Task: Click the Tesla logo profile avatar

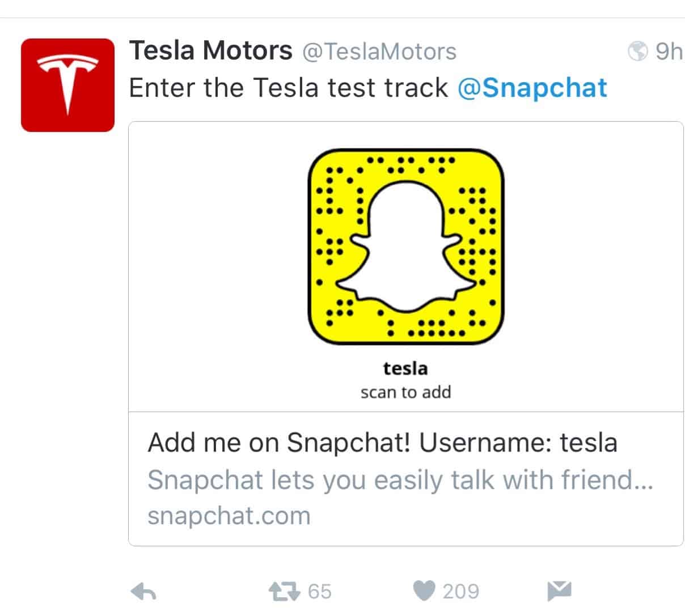Action: point(67,85)
